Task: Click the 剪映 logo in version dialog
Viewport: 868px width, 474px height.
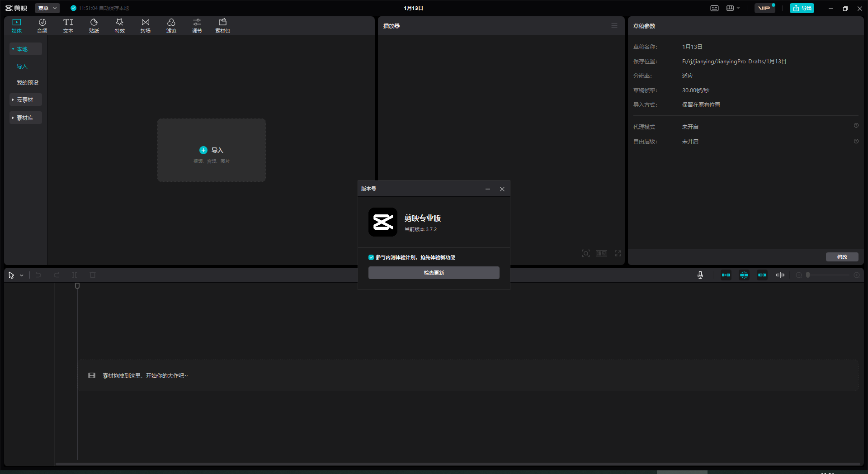Action: (383, 222)
